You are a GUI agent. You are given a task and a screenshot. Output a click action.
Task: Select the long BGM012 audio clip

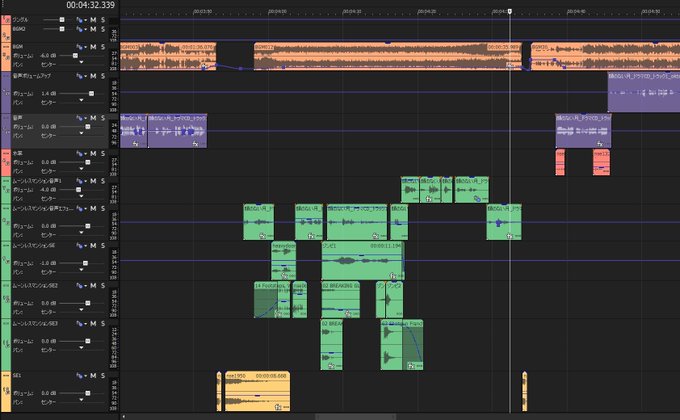pos(388,56)
